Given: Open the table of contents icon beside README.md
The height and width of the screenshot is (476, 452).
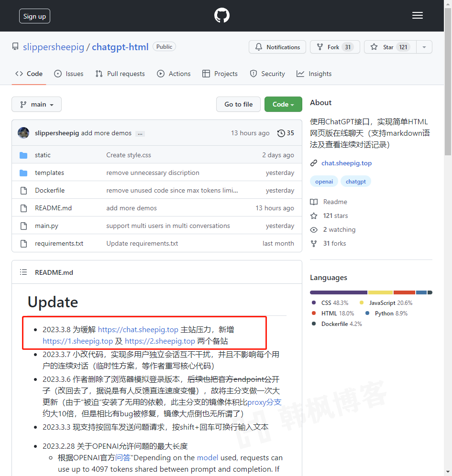Looking at the screenshot, I should point(23,272).
